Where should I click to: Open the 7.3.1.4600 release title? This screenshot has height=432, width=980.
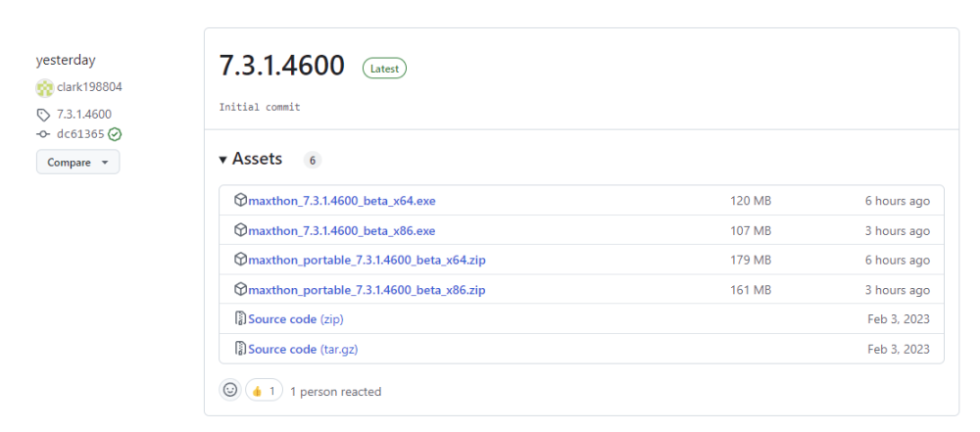282,66
